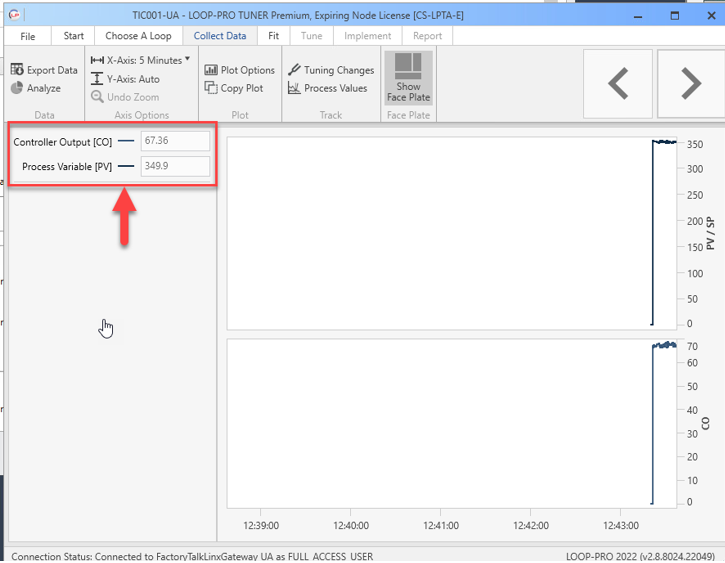Click Plot Options text
Screen dimensions: 725x563
pyautogui.click(x=247, y=70)
